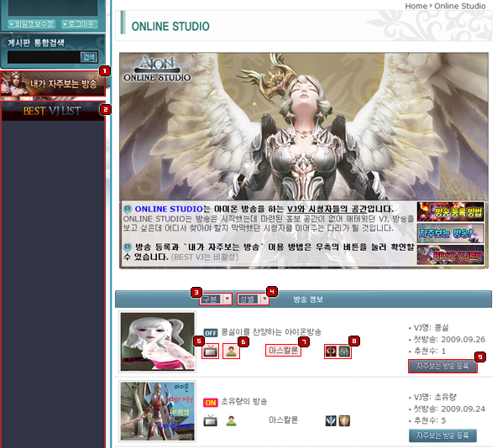
Task: Click the 첫방송: 2009.09.24 text
Action: point(449,409)
